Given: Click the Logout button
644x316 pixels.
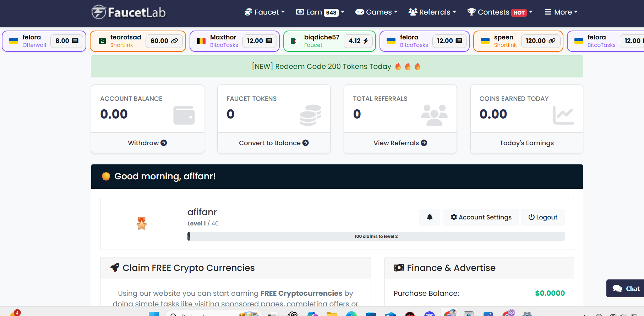Looking at the screenshot, I should click(x=543, y=217).
